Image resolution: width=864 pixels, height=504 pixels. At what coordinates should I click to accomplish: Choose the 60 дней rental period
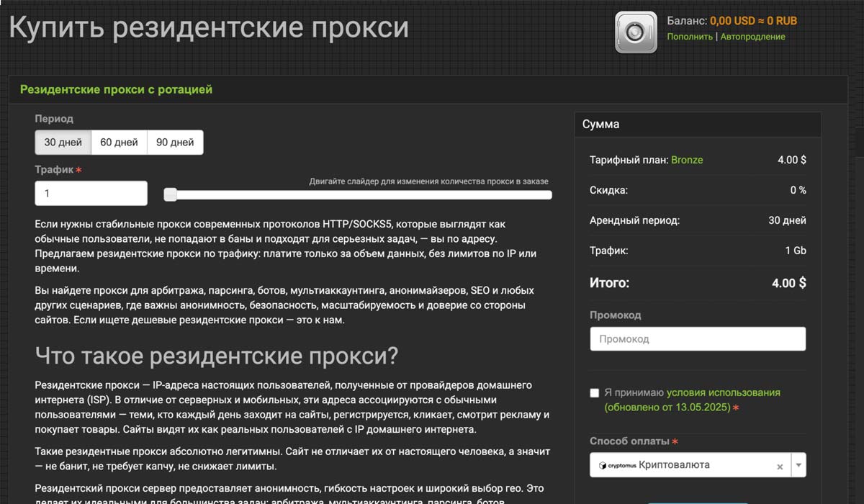tap(119, 143)
